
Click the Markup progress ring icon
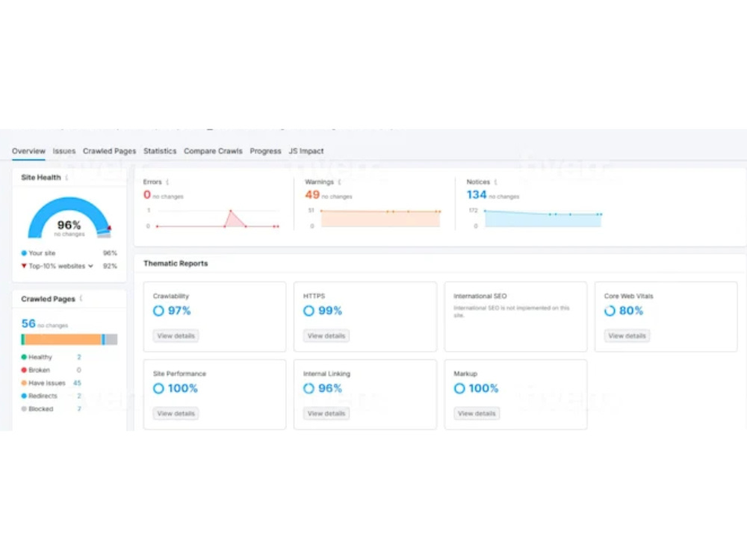(459, 388)
